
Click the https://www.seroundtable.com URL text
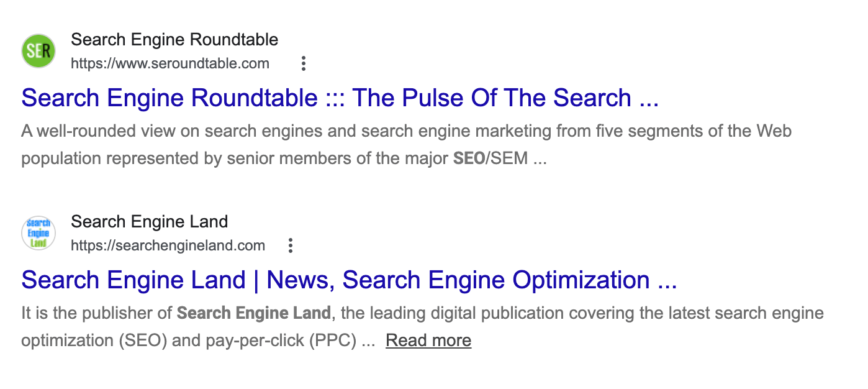point(170,63)
